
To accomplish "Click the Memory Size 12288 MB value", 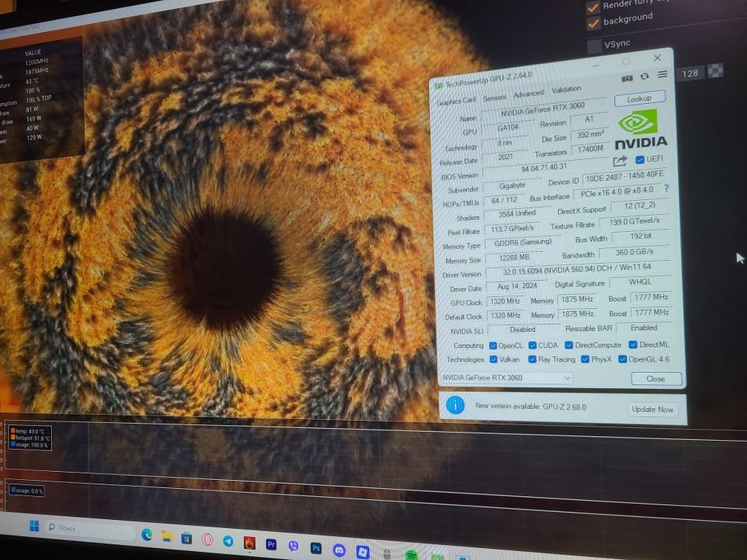I will [x=515, y=258].
